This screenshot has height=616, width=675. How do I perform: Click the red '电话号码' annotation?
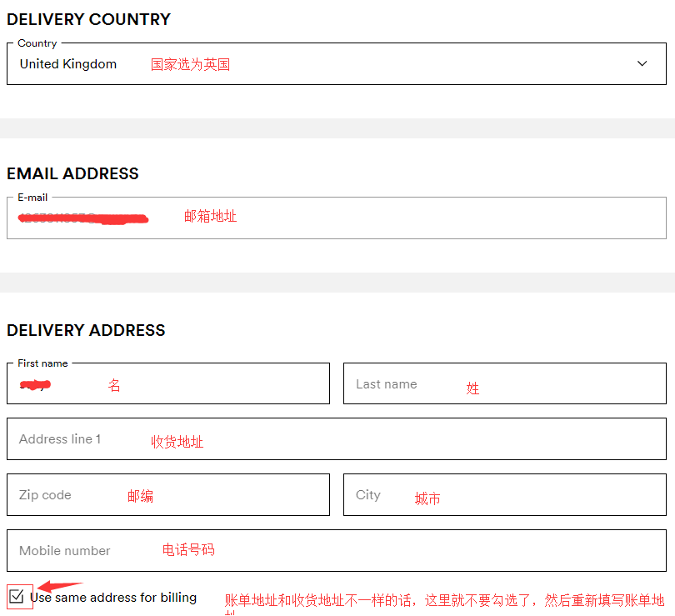[x=188, y=549]
